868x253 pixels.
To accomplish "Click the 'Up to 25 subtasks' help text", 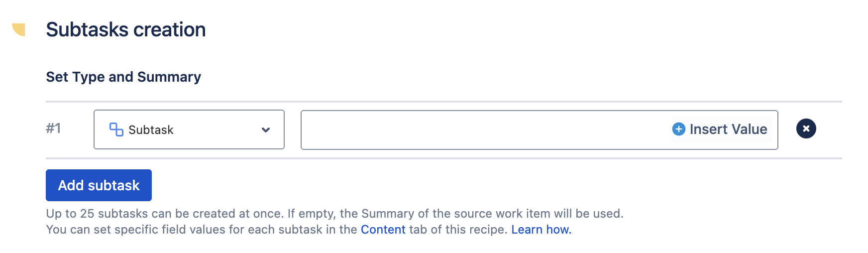I will click(x=334, y=214).
